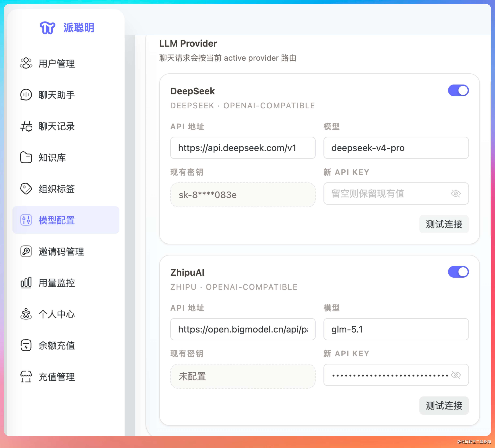Select the 模型配置 sidebar item
This screenshot has width=495, height=448.
tap(56, 220)
